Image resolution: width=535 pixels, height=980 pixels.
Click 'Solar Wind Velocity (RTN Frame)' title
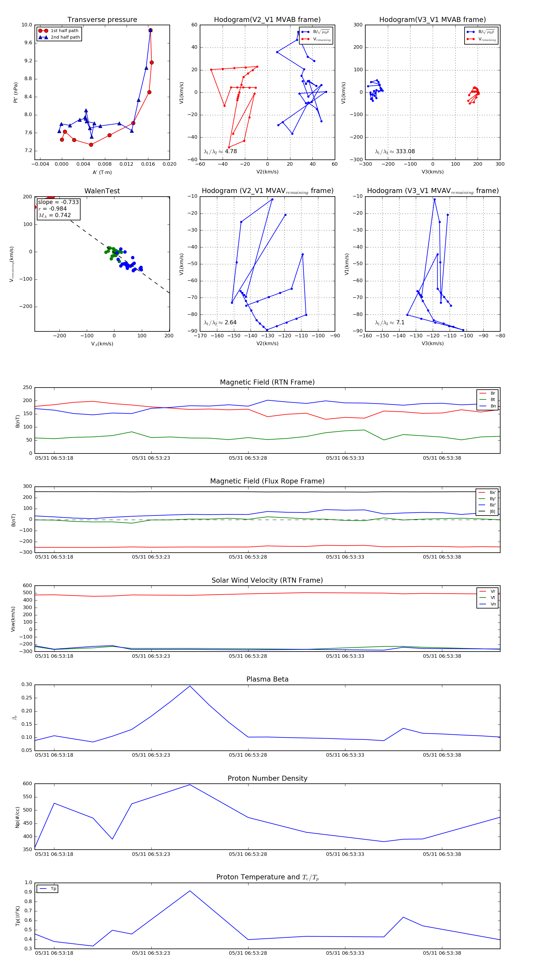pyautogui.click(x=267, y=580)
